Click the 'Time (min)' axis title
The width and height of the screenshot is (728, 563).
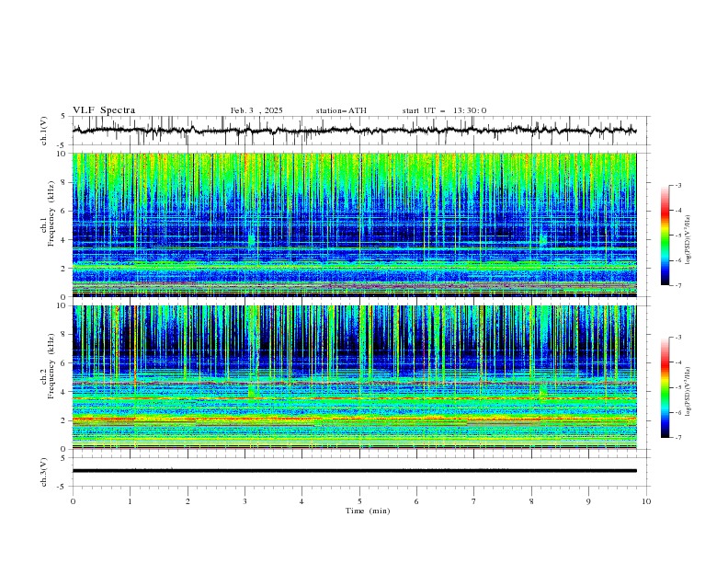point(368,511)
